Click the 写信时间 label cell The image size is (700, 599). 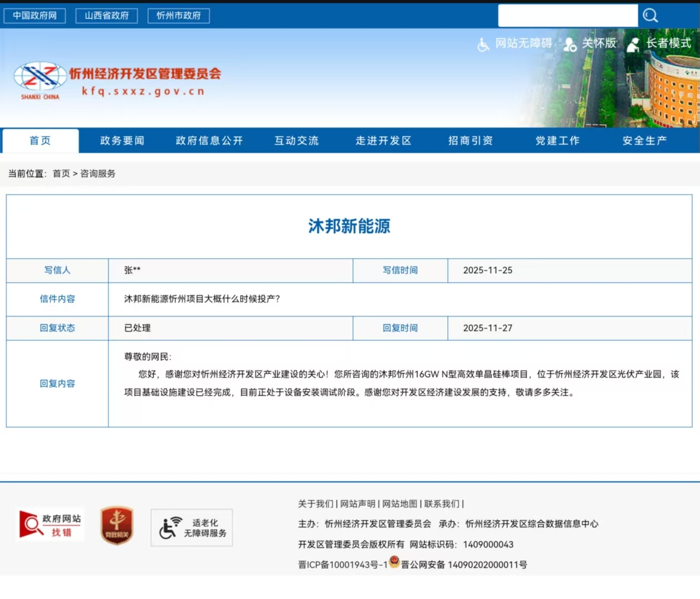click(400, 270)
